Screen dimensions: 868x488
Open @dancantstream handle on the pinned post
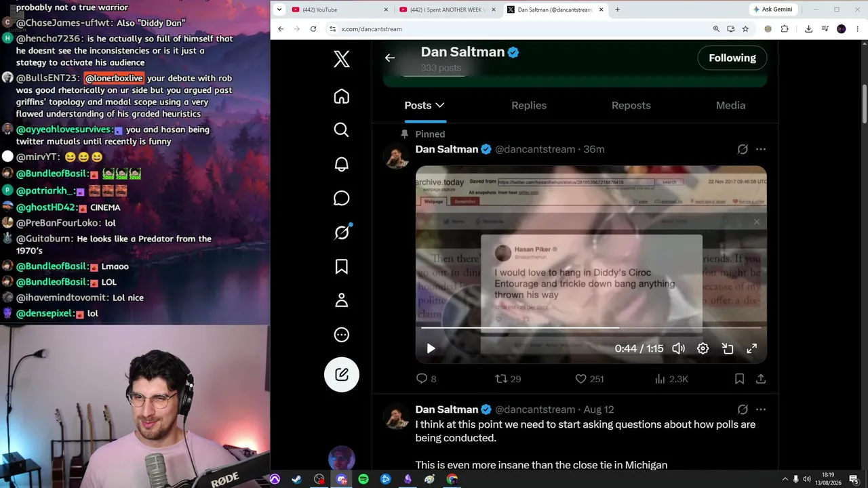coord(535,149)
